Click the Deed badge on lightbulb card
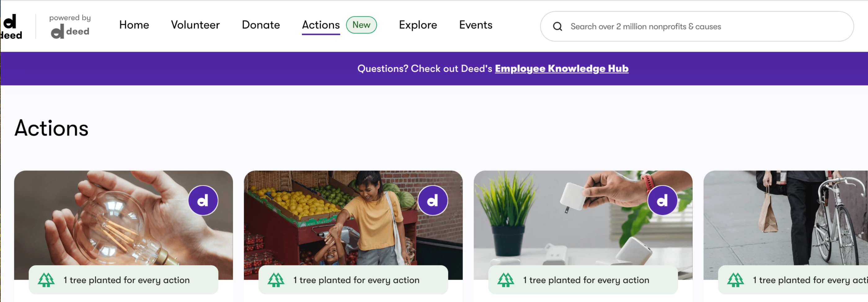Viewport: 868px width, 302px height. pyautogui.click(x=203, y=201)
